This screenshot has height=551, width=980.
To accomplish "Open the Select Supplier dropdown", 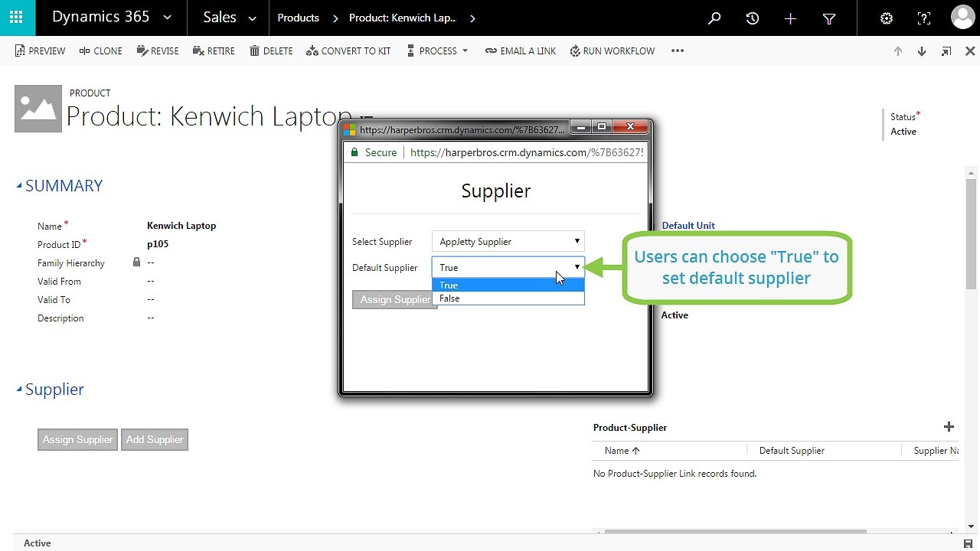I will (x=508, y=241).
